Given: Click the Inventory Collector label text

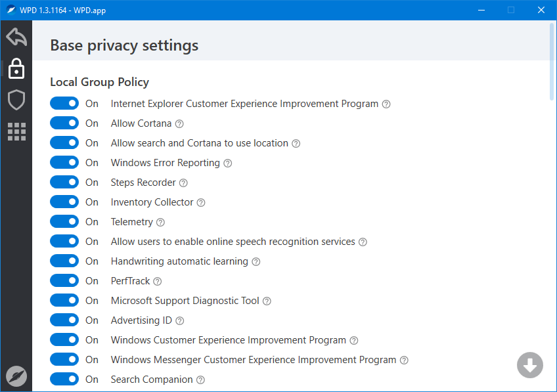Looking at the screenshot, I should (x=152, y=202).
